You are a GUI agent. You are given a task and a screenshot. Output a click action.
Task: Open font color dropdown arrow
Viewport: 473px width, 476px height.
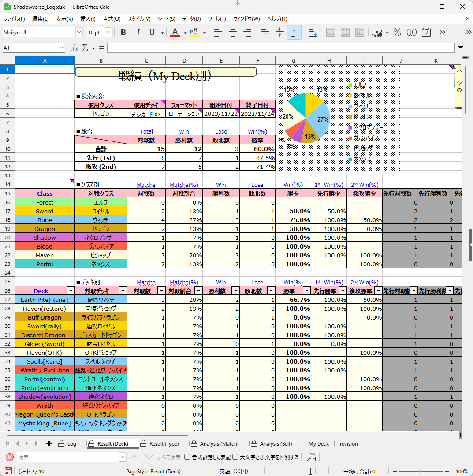[185, 33]
